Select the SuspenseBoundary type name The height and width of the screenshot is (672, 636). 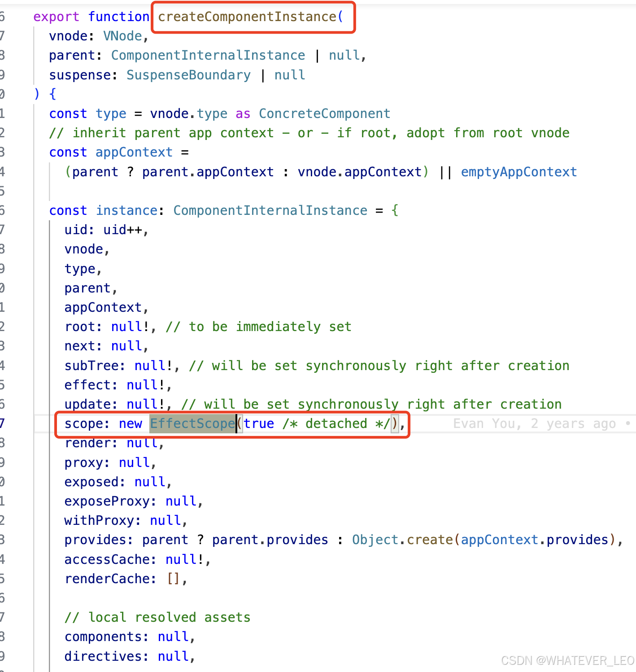click(188, 75)
